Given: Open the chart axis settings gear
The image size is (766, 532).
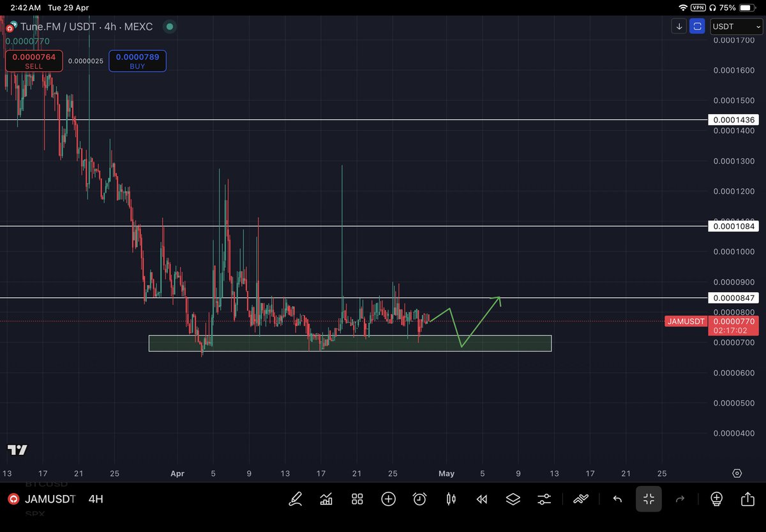Looking at the screenshot, I should click(737, 473).
